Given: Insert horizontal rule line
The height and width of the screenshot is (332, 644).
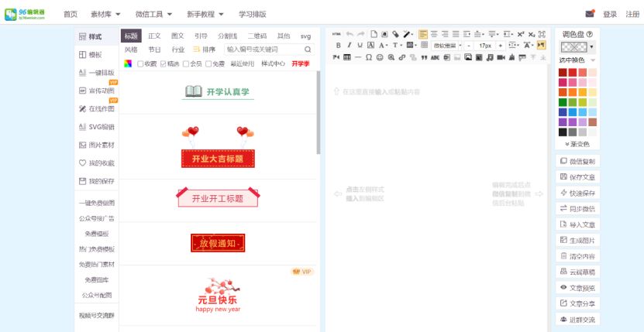Looking at the screenshot, I should coord(358,57).
